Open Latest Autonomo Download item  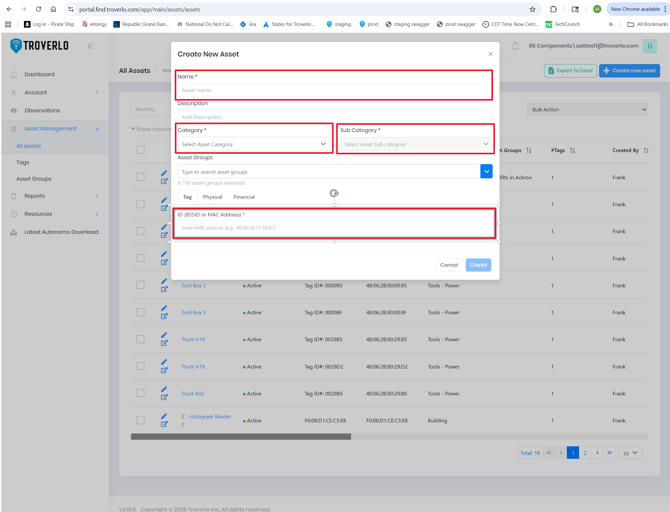(61, 232)
